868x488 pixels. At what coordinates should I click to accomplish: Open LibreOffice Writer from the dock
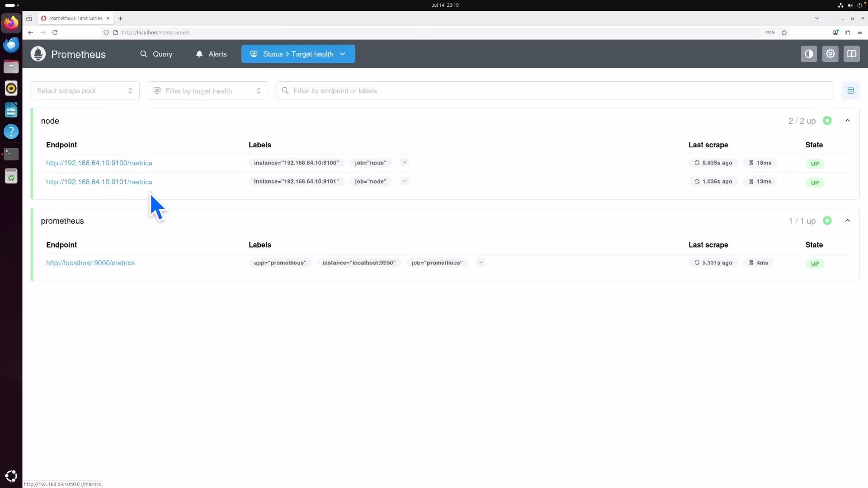click(11, 110)
